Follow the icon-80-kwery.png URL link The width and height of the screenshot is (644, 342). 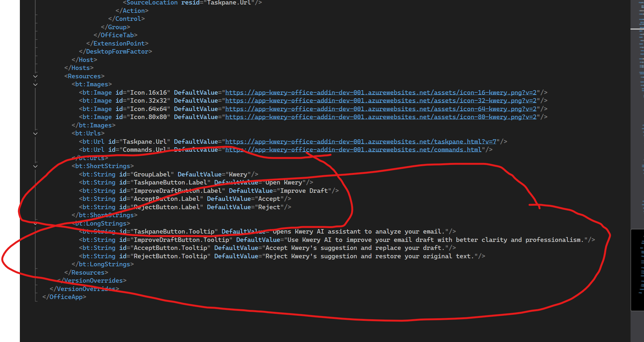[x=381, y=117]
